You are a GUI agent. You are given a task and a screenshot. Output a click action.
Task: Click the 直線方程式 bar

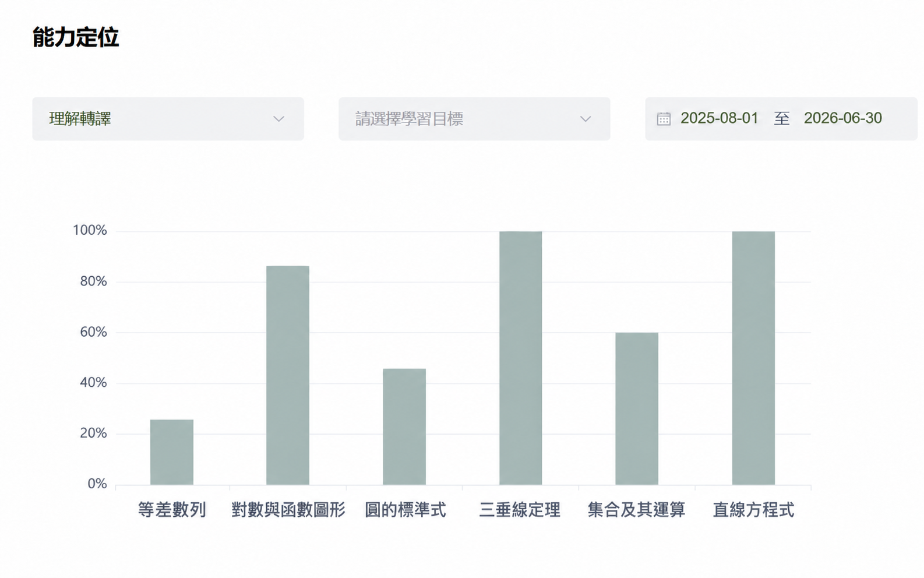pos(753,358)
